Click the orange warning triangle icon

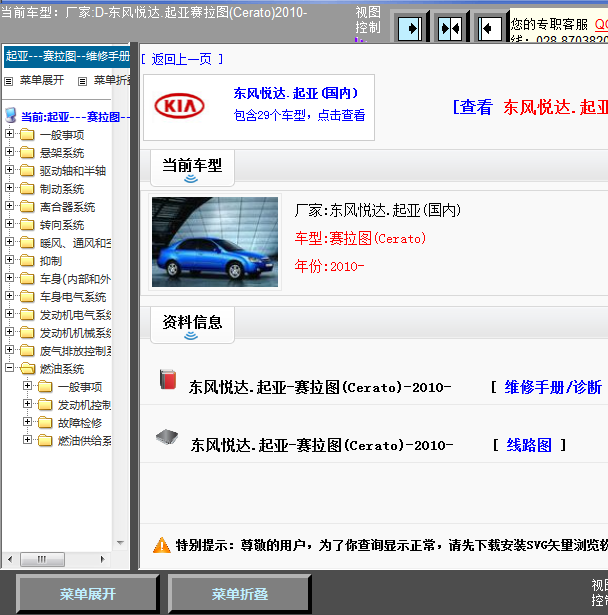[x=162, y=545]
